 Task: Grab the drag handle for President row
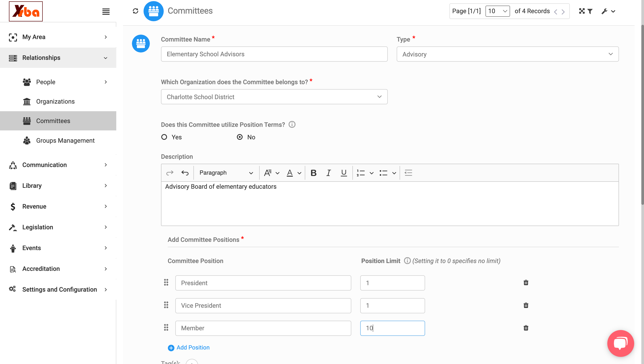click(166, 282)
